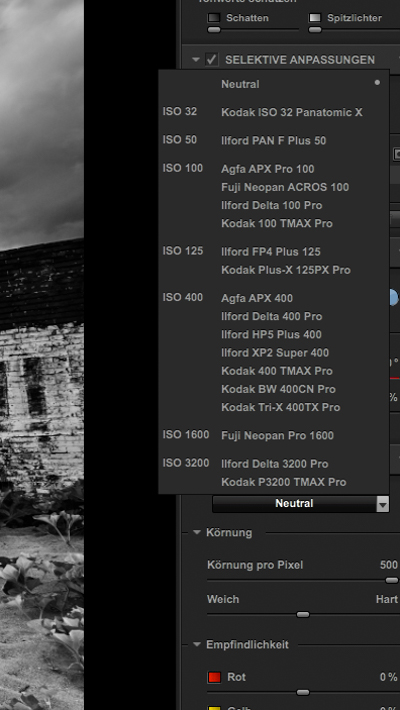Click the Rot value 0 %
400x710 pixels.
389,677
